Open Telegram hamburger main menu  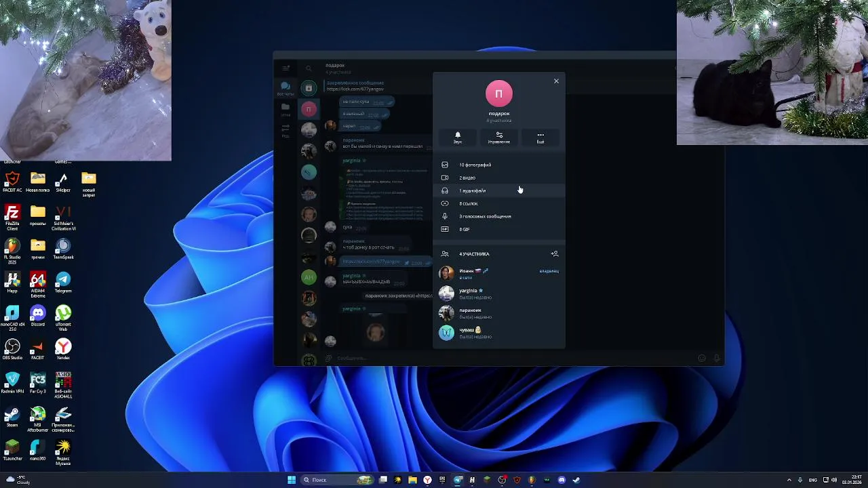point(286,68)
